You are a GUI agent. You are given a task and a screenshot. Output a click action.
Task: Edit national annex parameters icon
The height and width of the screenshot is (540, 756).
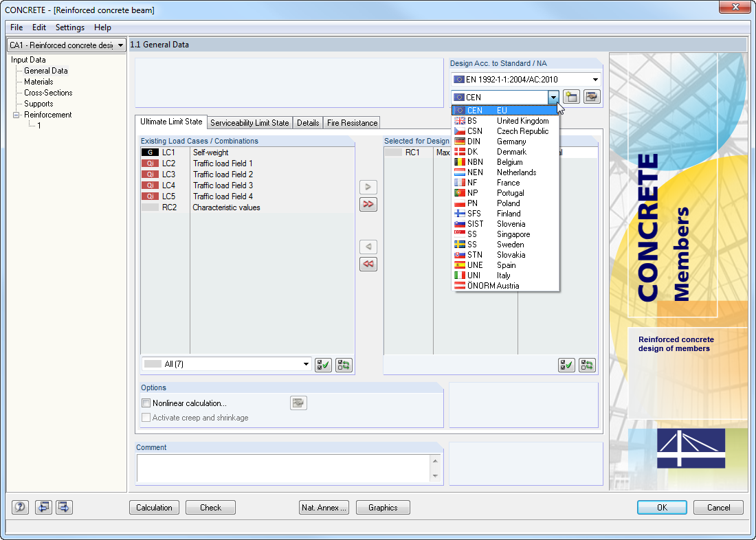pos(592,97)
